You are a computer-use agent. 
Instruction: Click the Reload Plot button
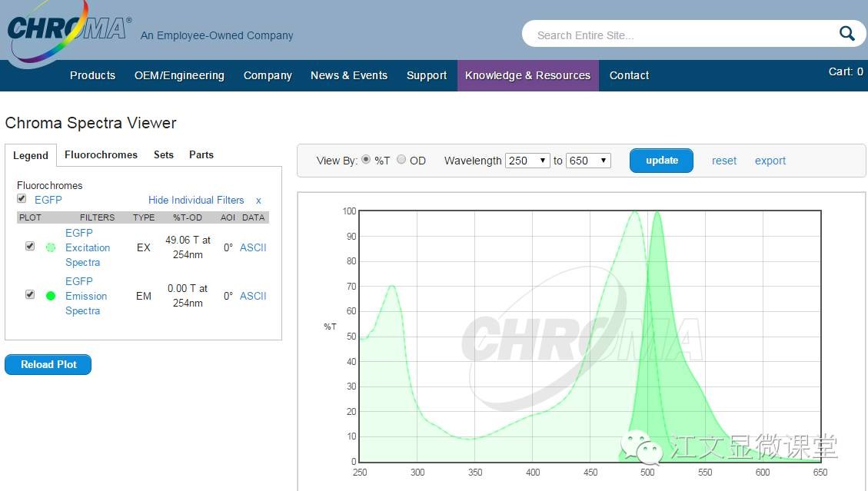48,364
